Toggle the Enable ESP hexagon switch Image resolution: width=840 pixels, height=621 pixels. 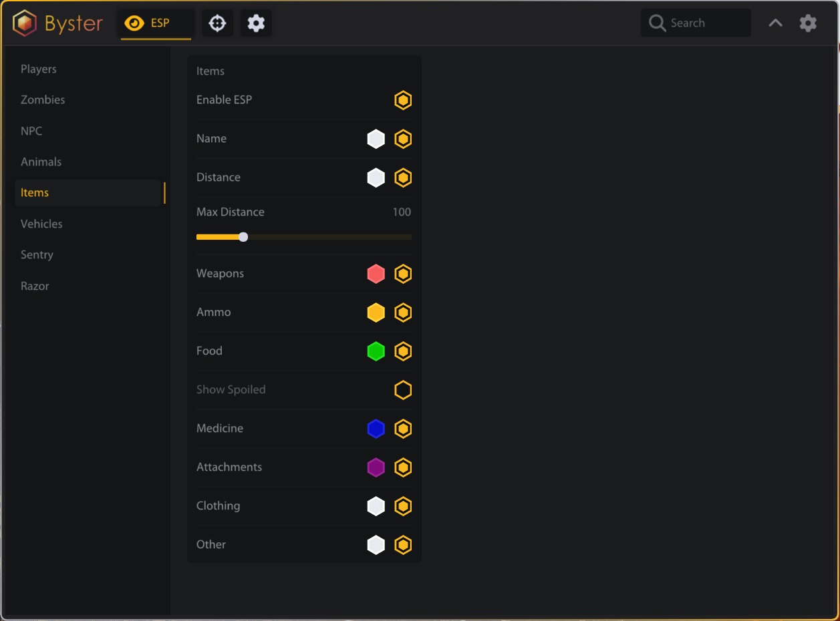pyautogui.click(x=403, y=100)
